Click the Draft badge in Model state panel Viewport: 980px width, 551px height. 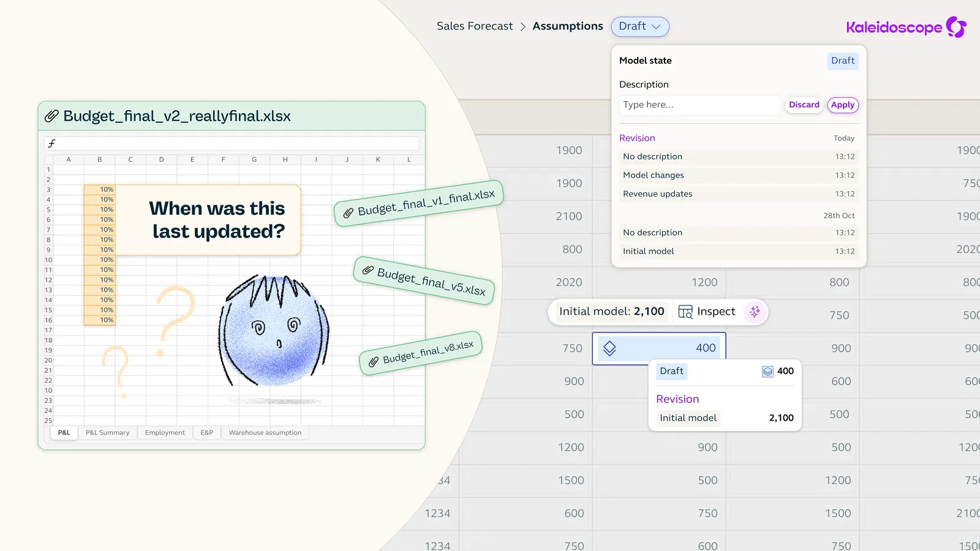pos(843,61)
